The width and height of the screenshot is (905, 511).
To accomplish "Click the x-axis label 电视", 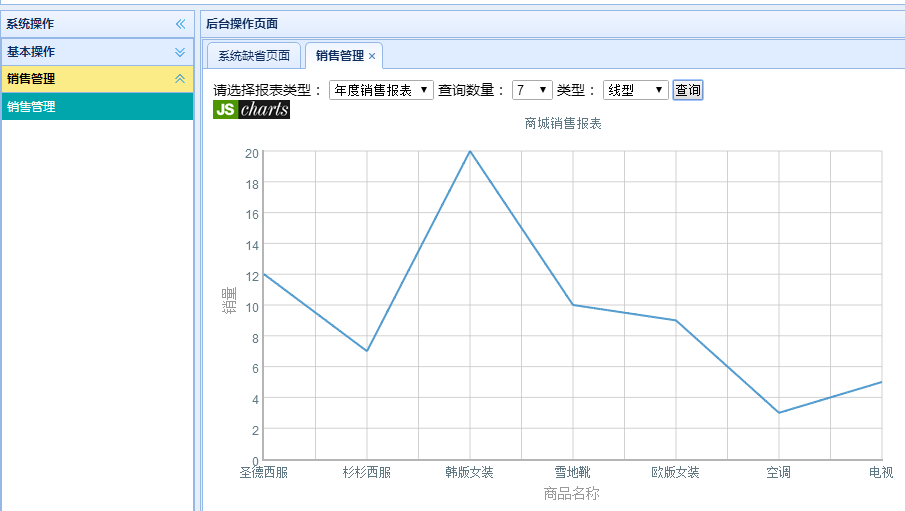I will point(881,472).
